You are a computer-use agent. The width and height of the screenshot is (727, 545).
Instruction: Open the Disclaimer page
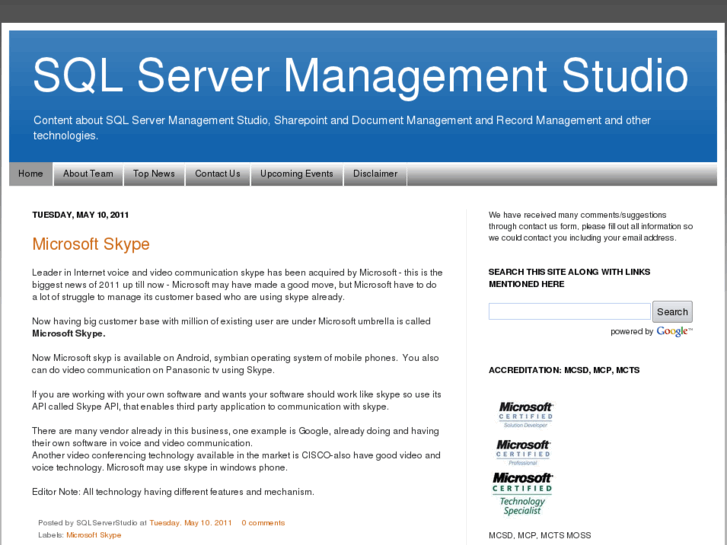click(375, 174)
